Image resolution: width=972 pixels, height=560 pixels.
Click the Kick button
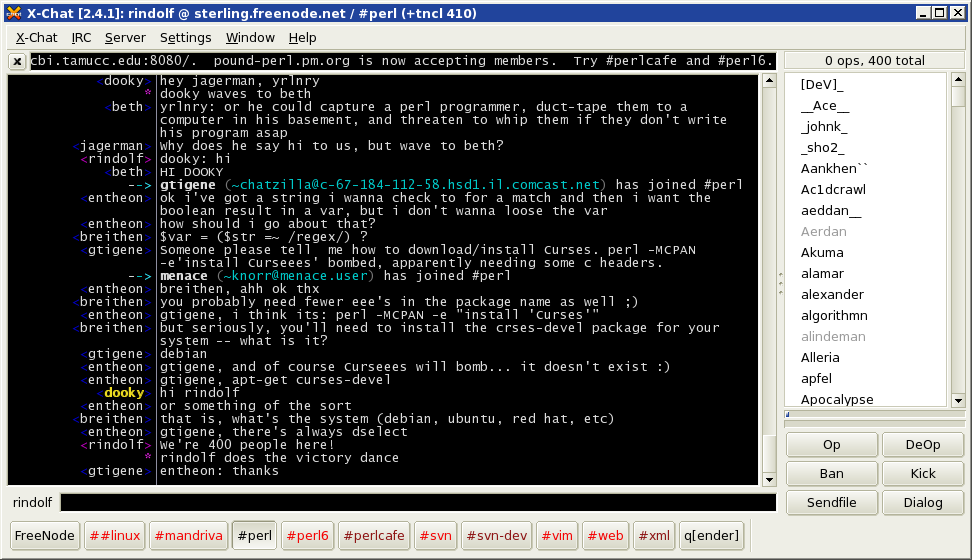(923, 474)
